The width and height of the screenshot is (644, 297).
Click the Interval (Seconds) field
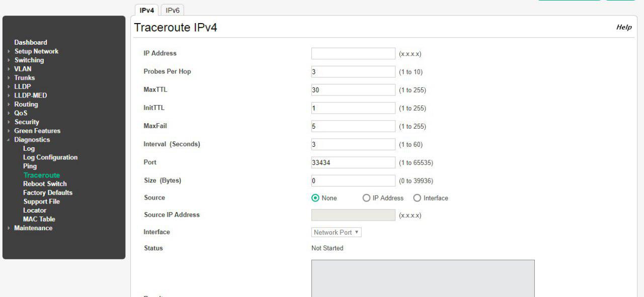click(353, 144)
